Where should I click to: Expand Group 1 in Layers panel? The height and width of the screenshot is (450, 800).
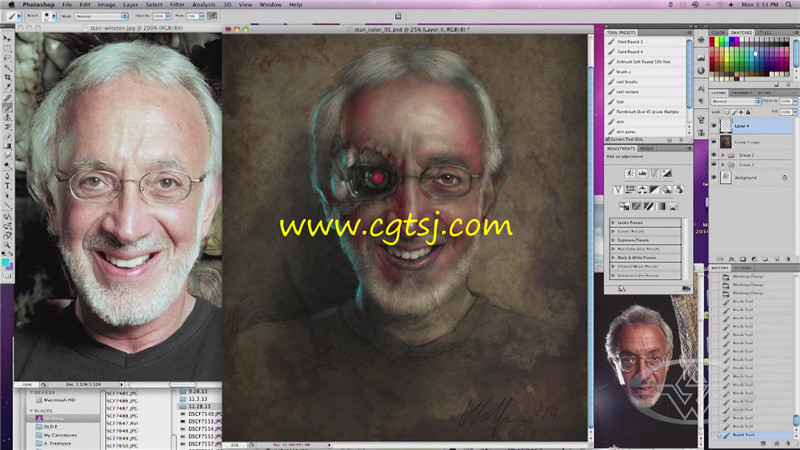click(722, 164)
